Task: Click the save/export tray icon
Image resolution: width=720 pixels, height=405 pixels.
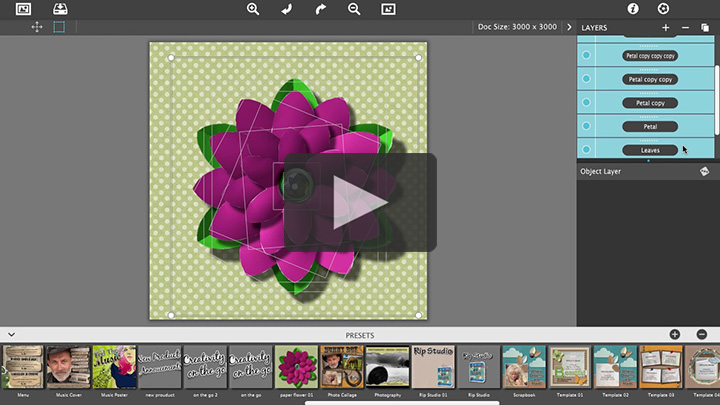Action: pos(60,9)
